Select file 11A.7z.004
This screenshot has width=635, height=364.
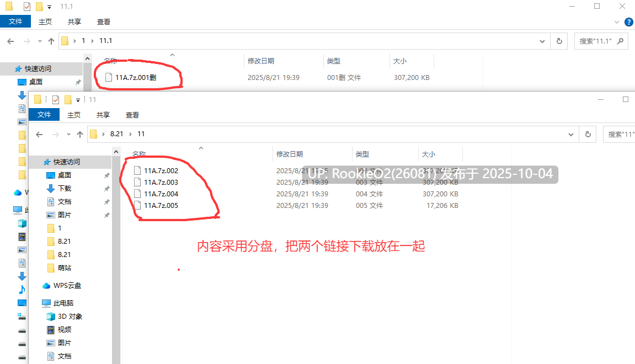[x=161, y=194]
